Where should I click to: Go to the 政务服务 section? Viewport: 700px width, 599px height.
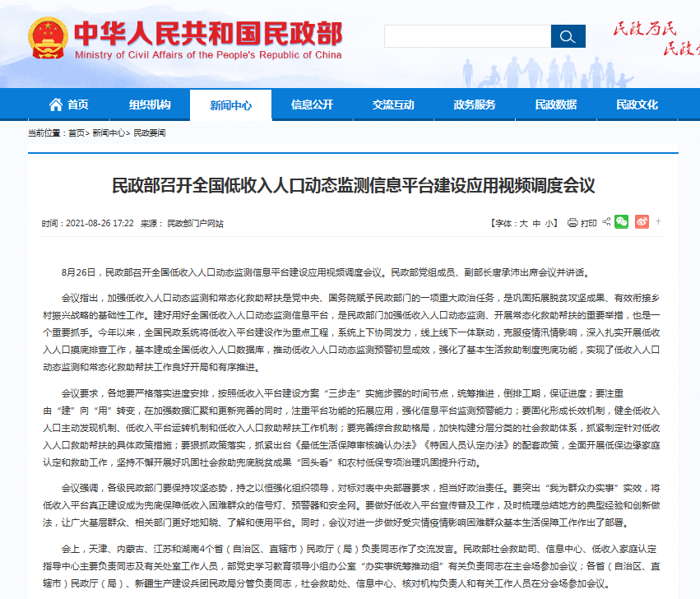475,104
